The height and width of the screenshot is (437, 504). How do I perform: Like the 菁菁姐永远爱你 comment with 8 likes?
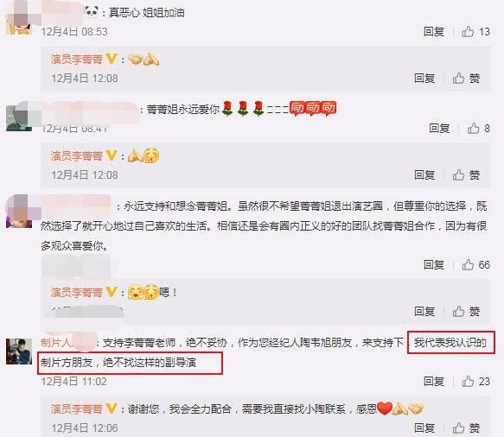pos(478,129)
